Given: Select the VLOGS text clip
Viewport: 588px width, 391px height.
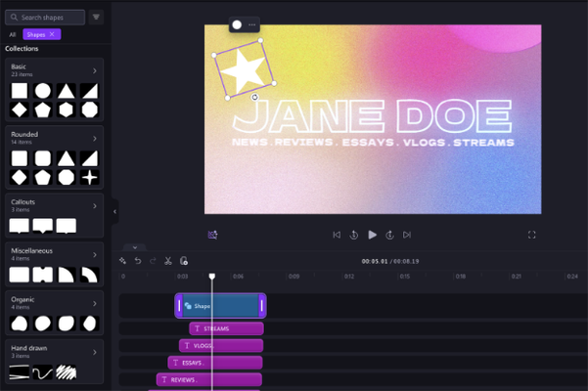Looking at the screenshot, I should click(221, 345).
